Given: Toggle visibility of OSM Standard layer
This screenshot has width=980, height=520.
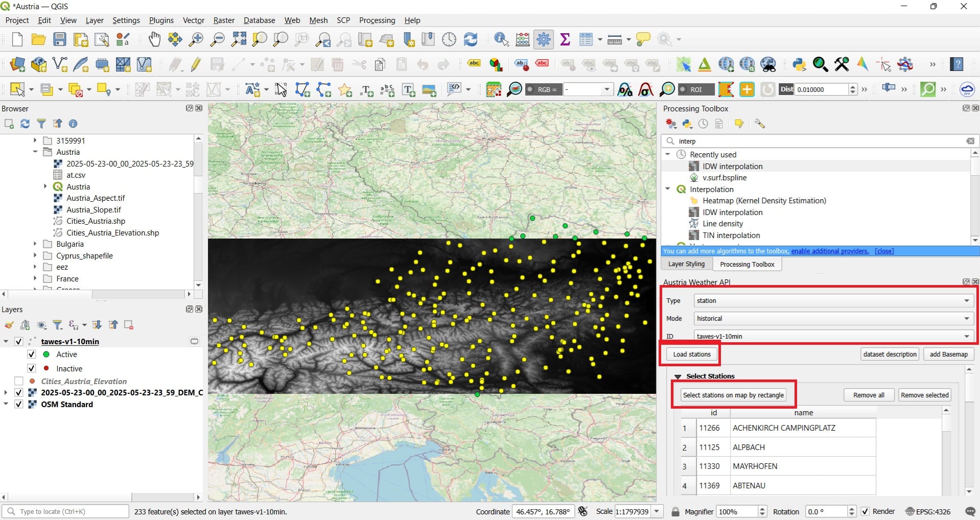Looking at the screenshot, I should point(19,405).
